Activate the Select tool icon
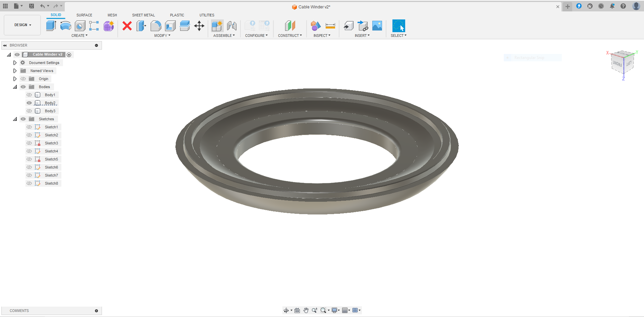The height and width of the screenshot is (317, 644). [398, 26]
